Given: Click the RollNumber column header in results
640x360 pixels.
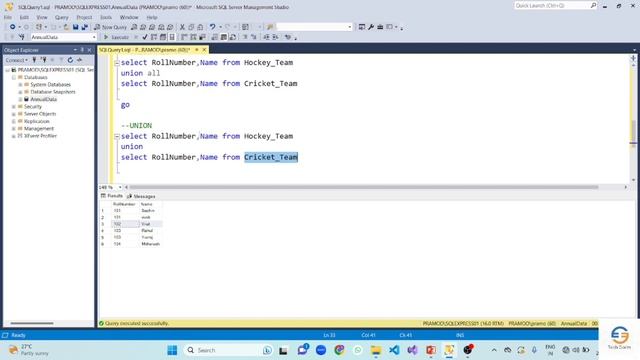Looking at the screenshot, I should coord(124,204).
